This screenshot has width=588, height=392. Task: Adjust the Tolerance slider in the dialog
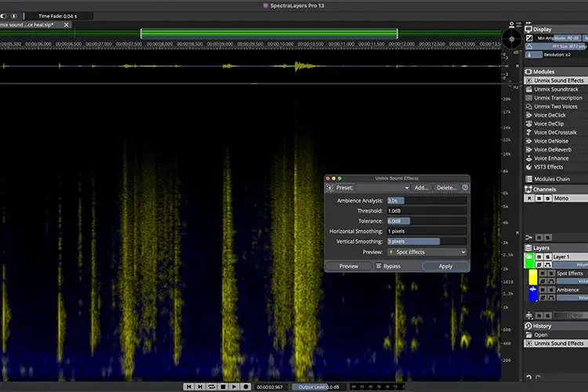[427, 221]
